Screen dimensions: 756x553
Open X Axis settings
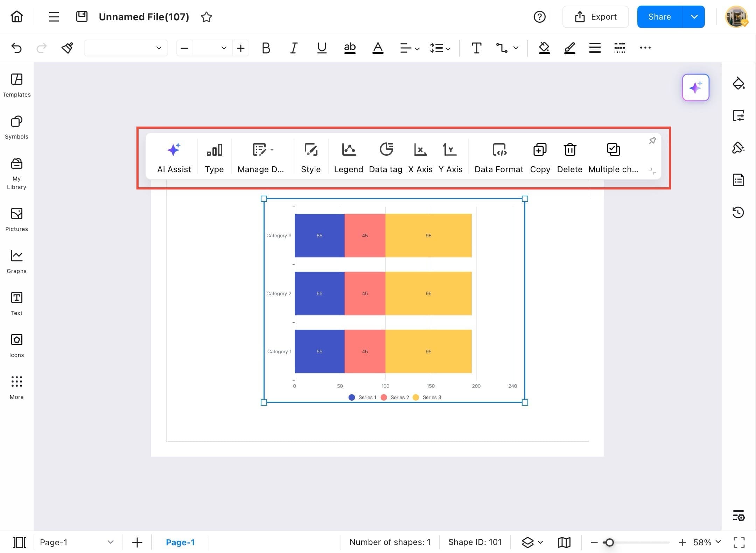coord(420,156)
